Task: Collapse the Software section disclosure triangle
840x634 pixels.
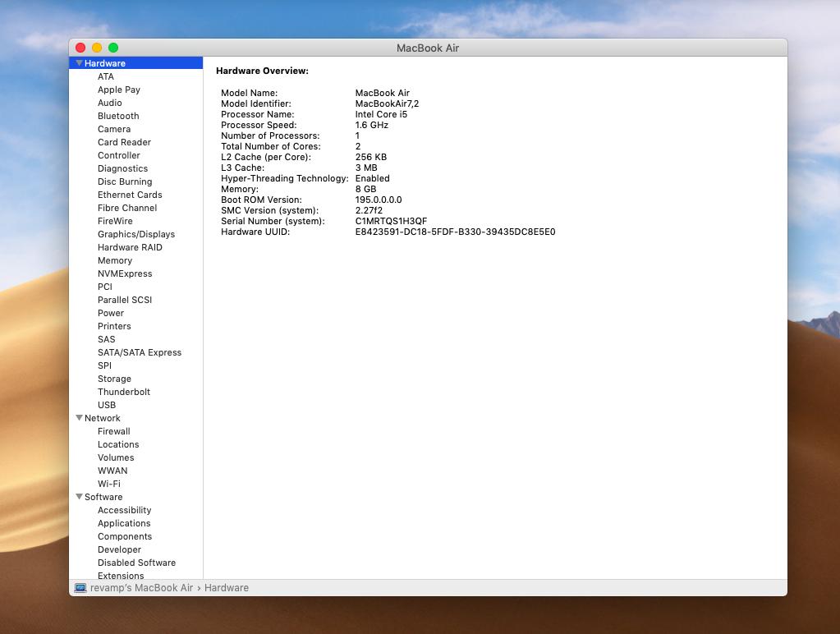Action: pyautogui.click(x=80, y=497)
